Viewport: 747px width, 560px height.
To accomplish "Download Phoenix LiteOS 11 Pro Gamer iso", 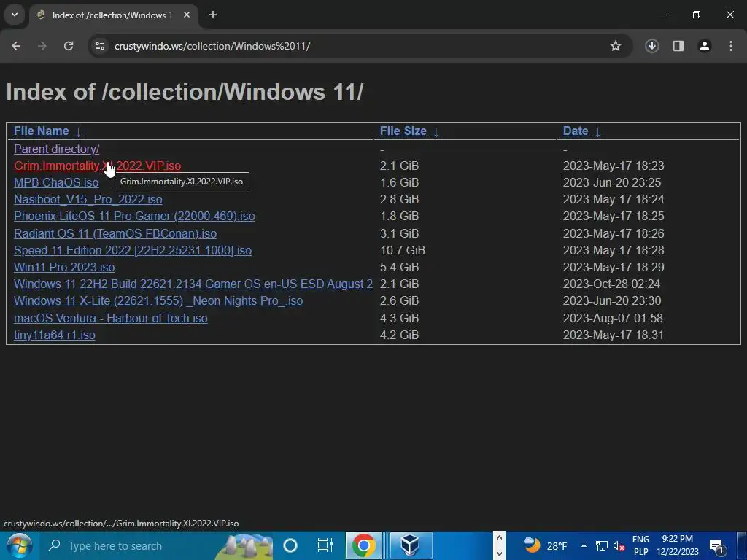I will click(134, 216).
